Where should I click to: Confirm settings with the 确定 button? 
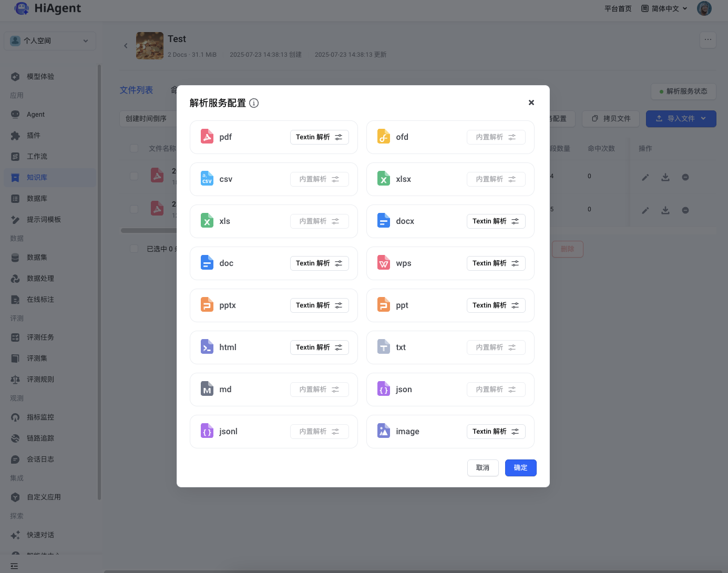pos(521,468)
